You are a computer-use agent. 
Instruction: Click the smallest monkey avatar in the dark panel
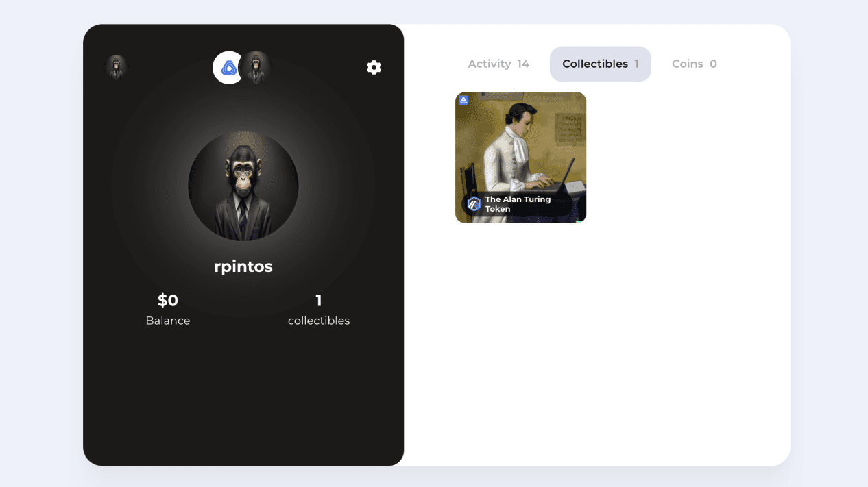click(116, 68)
